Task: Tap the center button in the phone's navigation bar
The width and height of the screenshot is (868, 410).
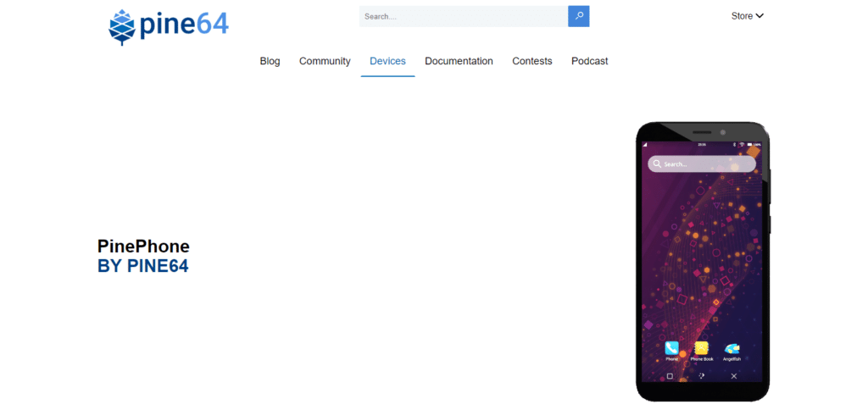Action: [x=701, y=376]
